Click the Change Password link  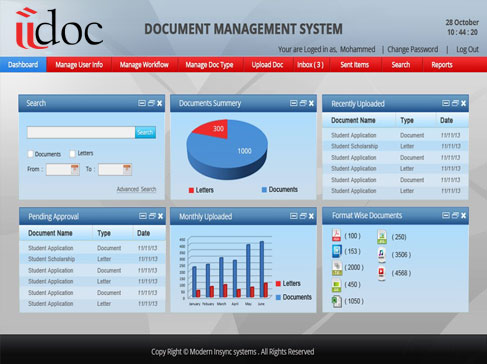413,49
